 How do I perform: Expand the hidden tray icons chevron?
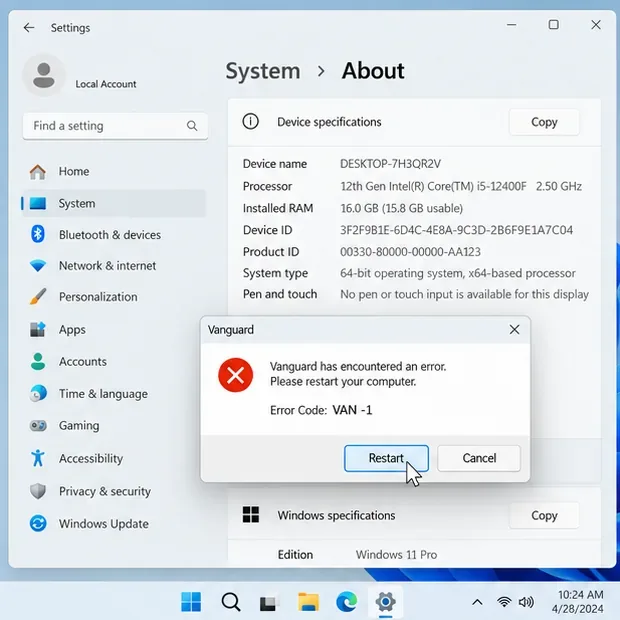pyautogui.click(x=477, y=602)
